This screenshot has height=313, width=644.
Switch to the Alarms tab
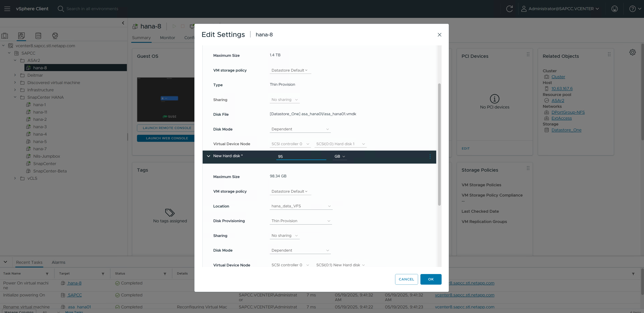tap(58, 263)
